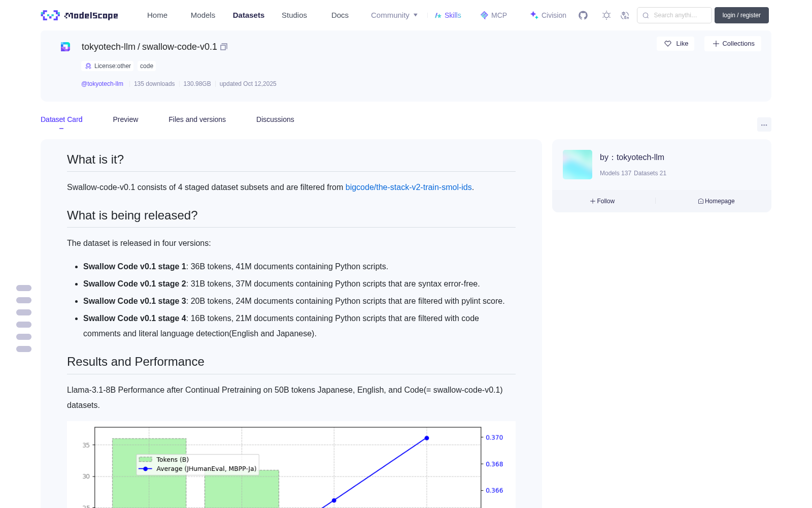Click the 'Swallow Code v0.1 stage 1' text
Image resolution: width=812 pixels, height=508 pixels.
click(x=134, y=267)
